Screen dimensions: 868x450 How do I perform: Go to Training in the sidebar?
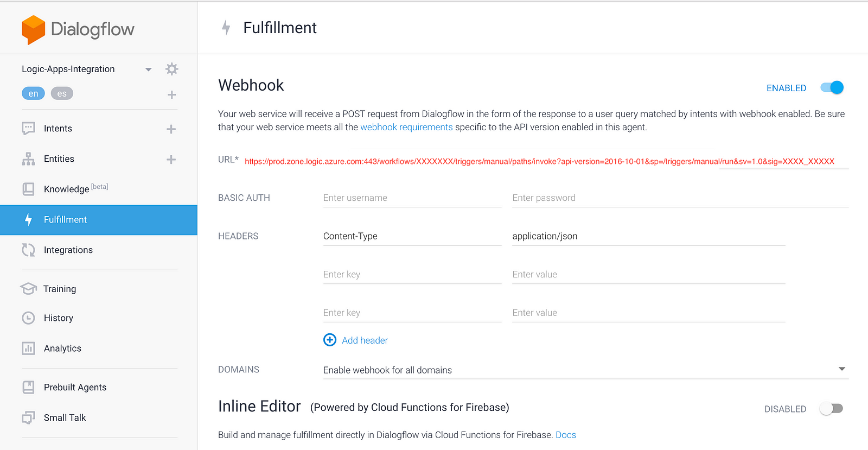pyautogui.click(x=60, y=289)
